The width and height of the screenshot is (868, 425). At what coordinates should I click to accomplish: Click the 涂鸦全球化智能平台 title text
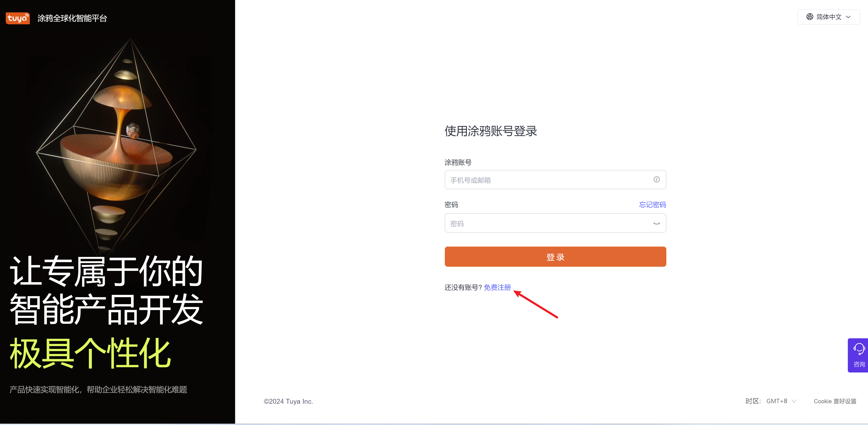click(72, 18)
